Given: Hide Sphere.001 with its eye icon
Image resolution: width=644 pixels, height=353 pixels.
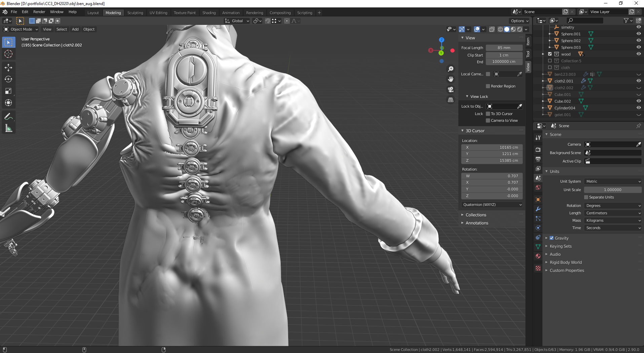Looking at the screenshot, I should click(x=638, y=34).
